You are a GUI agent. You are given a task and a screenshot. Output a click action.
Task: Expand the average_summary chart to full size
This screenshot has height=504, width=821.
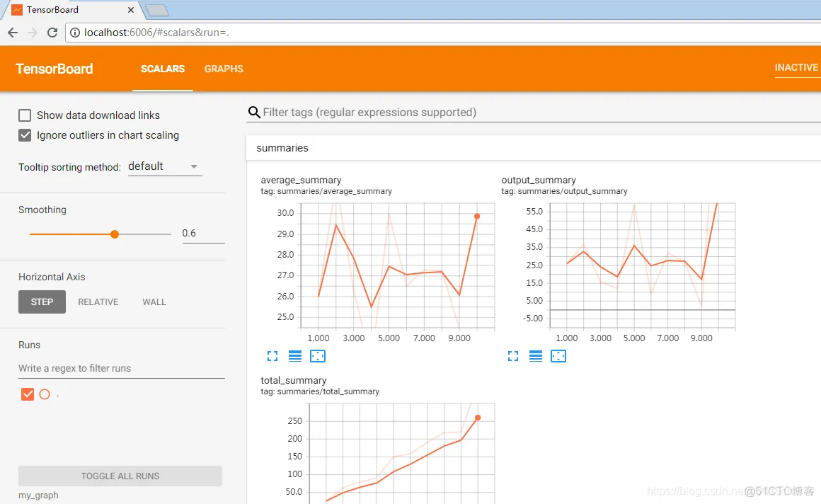pos(272,356)
